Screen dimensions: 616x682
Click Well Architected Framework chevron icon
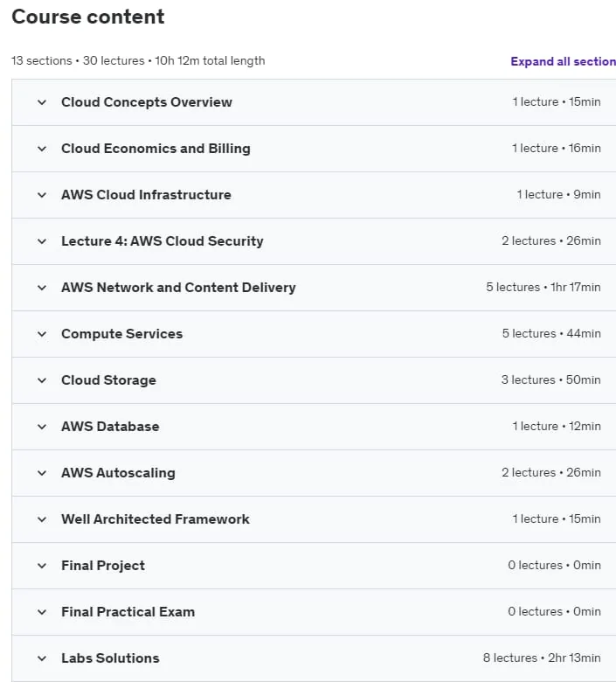pyautogui.click(x=42, y=519)
